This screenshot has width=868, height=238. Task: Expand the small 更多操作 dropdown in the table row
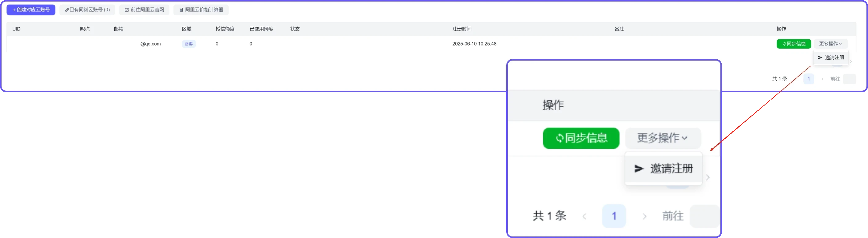pyautogui.click(x=831, y=44)
